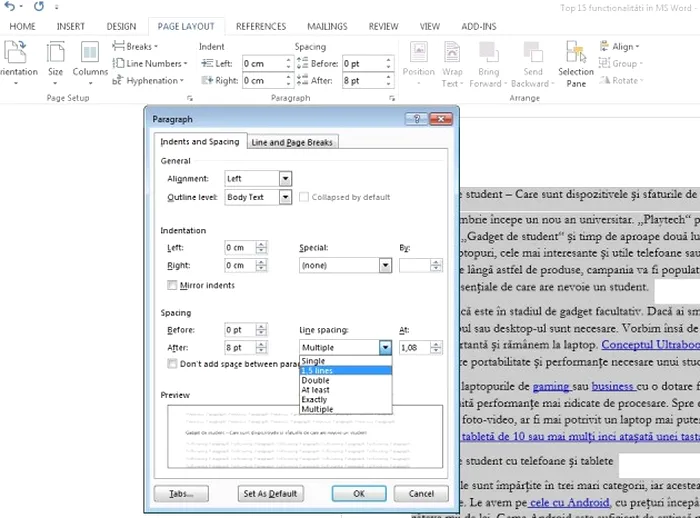Click the Rotate objects icon
This screenshot has height=518, width=700.
coord(621,80)
